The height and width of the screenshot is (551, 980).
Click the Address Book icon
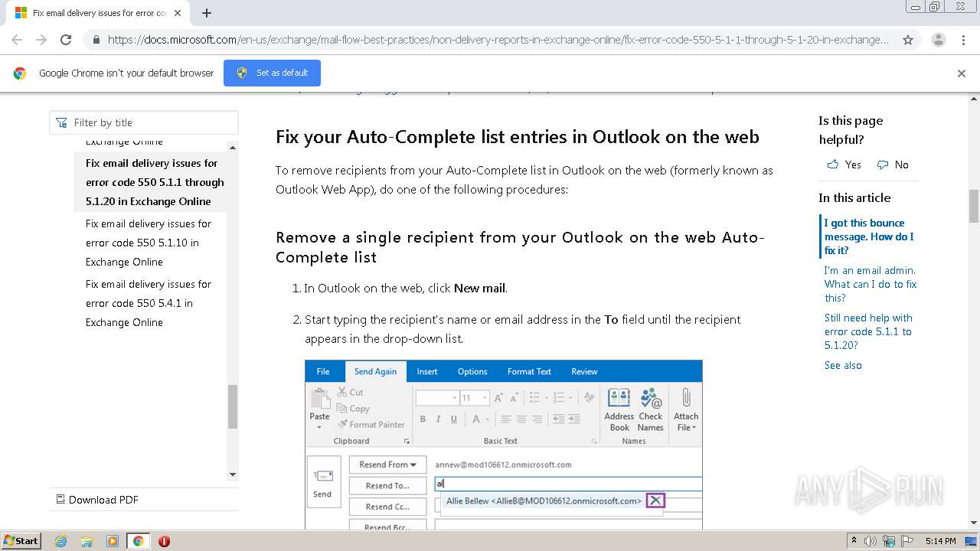pos(619,409)
